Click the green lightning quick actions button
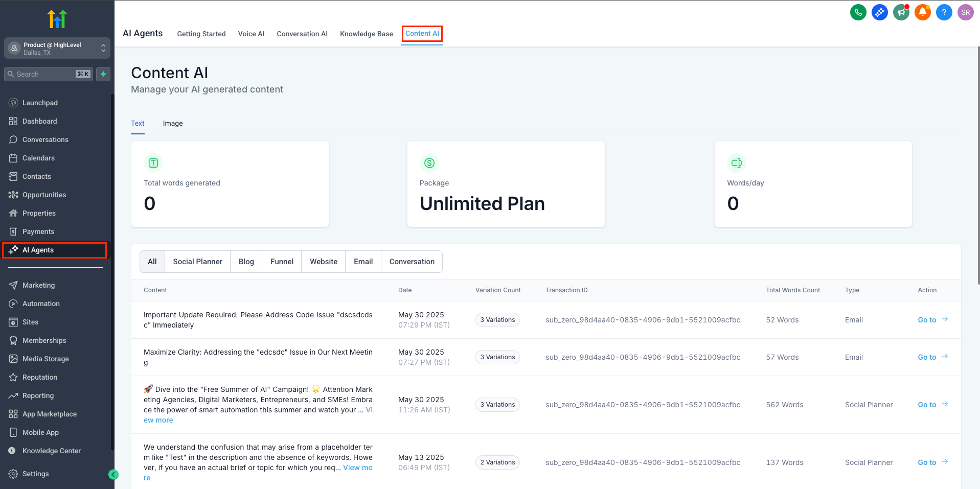Screen dimensions: 980x489 [x=103, y=74]
